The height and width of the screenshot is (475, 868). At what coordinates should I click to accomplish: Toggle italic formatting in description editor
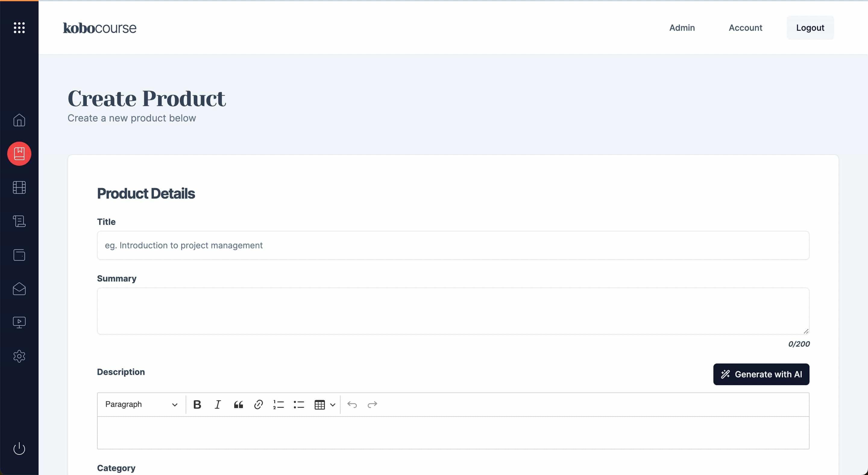click(217, 404)
